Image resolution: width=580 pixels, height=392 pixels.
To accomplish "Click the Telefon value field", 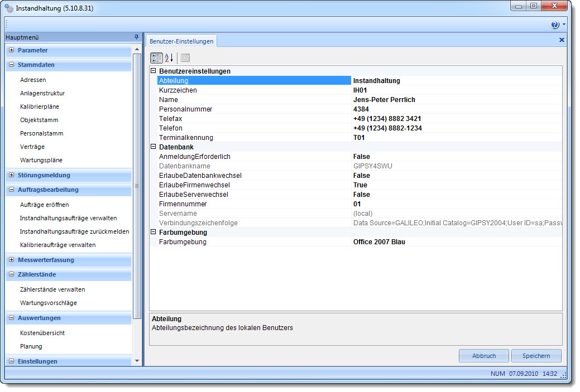I will click(387, 128).
